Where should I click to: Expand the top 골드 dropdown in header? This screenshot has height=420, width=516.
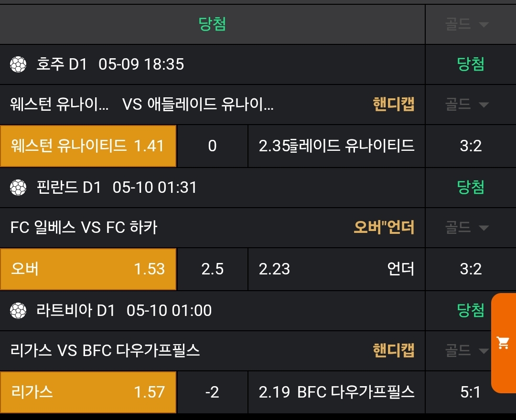[467, 24]
